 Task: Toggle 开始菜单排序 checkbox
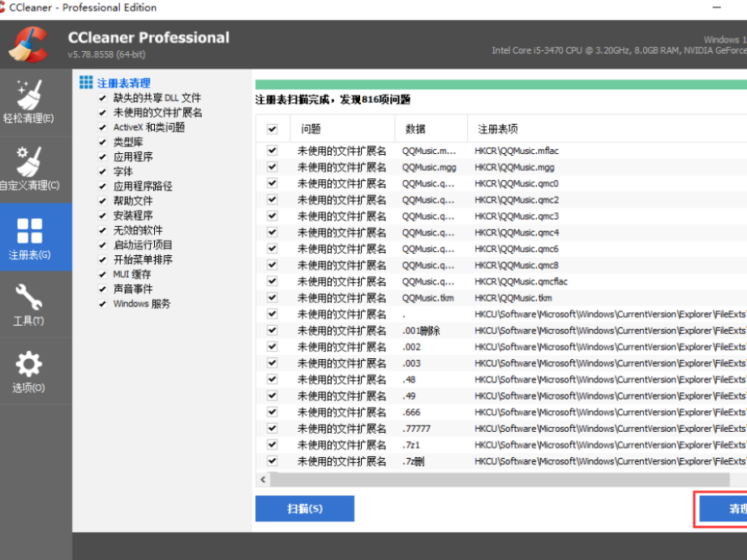(102, 260)
